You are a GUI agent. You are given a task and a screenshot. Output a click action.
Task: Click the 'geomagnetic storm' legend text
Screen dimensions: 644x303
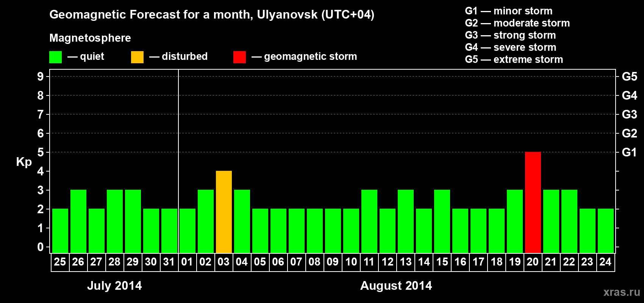(x=311, y=56)
